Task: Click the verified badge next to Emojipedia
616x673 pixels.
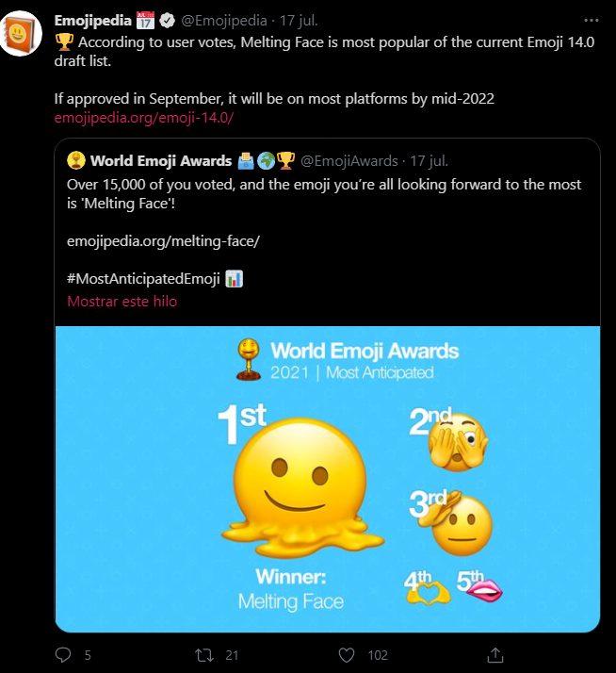Action: tap(170, 20)
